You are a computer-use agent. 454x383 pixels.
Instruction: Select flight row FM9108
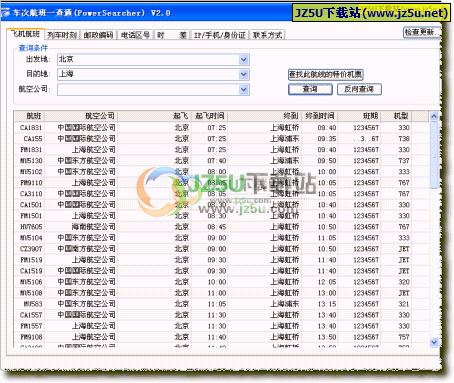click(x=221, y=337)
